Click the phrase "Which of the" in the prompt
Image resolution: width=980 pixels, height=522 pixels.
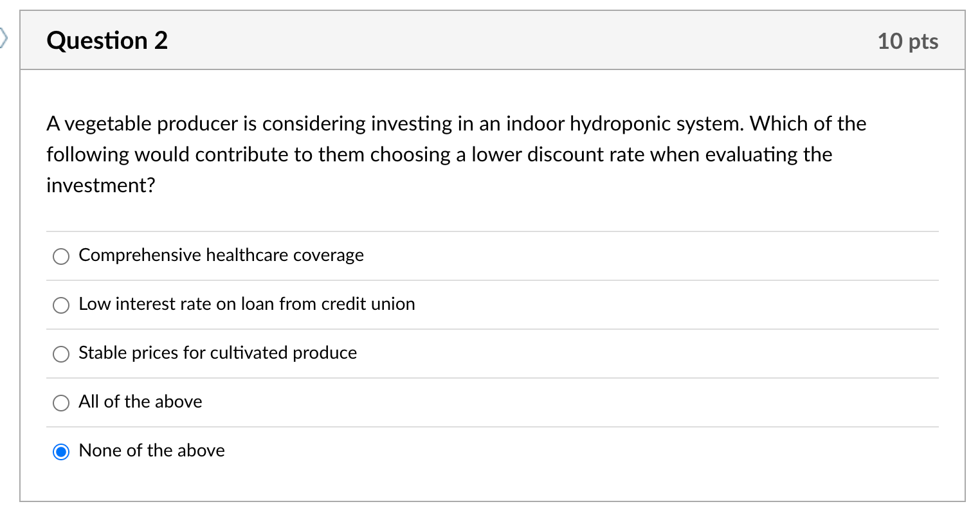tap(808, 123)
